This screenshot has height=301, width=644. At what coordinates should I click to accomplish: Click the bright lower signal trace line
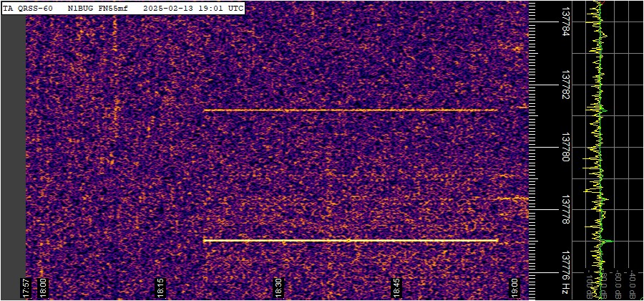[x=351, y=240]
